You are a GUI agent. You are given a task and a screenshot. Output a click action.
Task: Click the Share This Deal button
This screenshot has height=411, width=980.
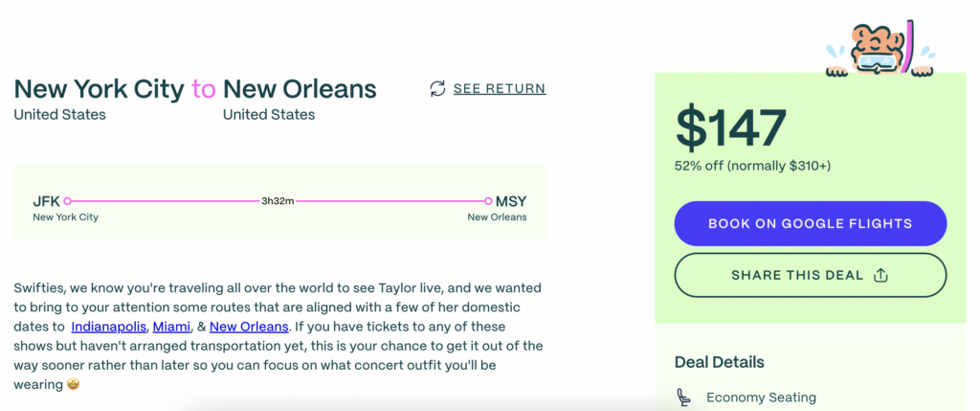[810, 275]
